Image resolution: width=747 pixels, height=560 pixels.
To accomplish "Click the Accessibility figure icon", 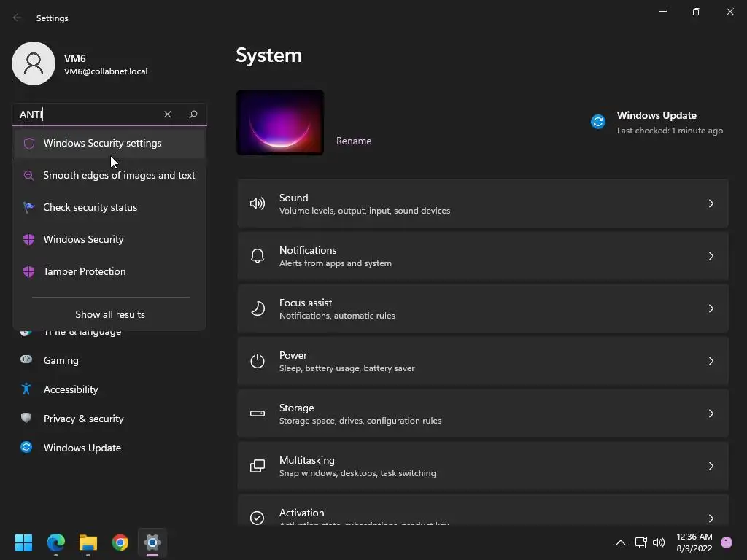I will click(x=26, y=389).
